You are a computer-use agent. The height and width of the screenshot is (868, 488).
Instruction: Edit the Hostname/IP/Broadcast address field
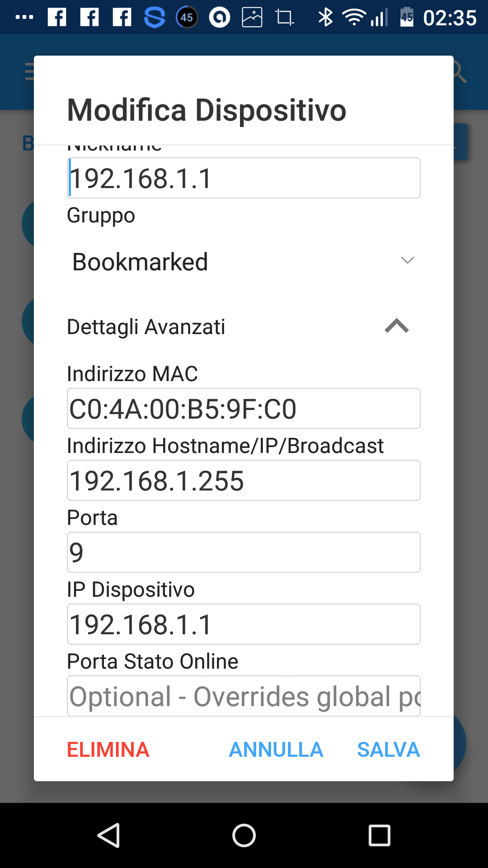tap(244, 480)
